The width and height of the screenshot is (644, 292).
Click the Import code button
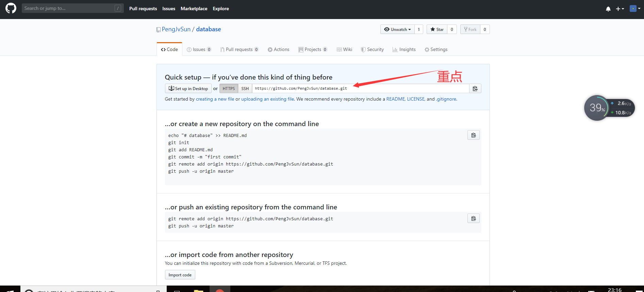click(180, 275)
